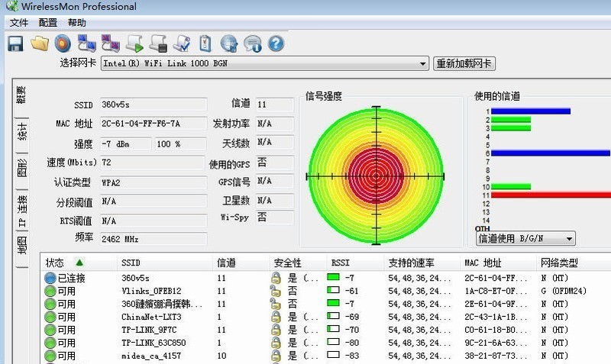Switch to the 图形 side tab
Screen dimensions: 611x364
[21, 168]
